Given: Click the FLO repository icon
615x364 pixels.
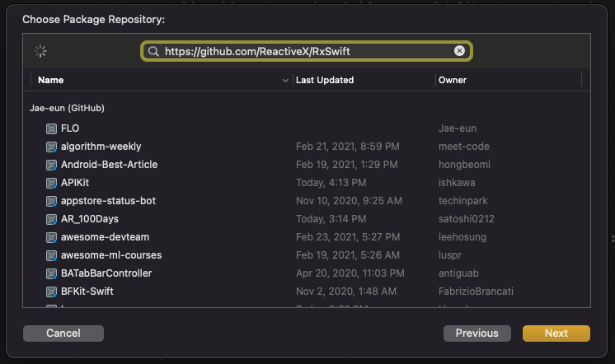Looking at the screenshot, I should tap(51, 128).
